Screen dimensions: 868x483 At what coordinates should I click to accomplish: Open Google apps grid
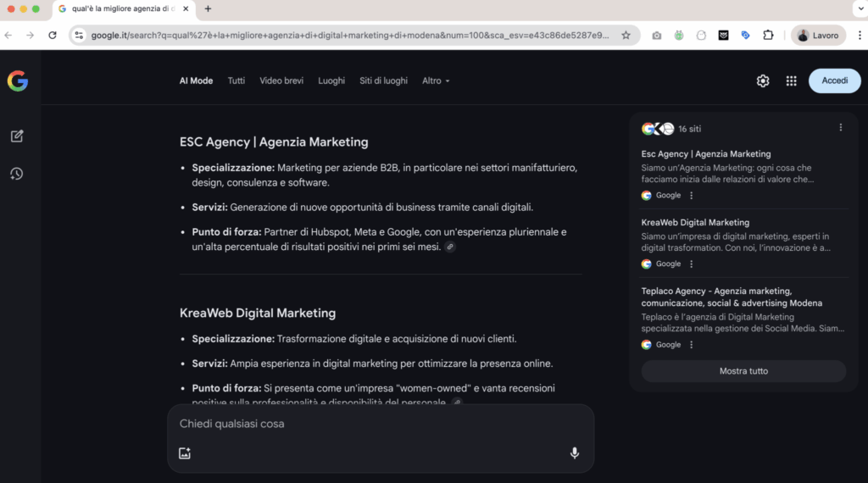(791, 80)
